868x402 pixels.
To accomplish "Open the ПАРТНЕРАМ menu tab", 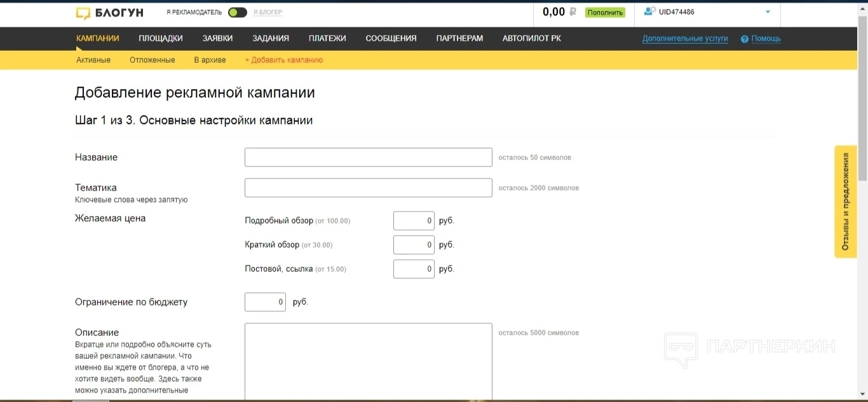I will click(x=459, y=38).
